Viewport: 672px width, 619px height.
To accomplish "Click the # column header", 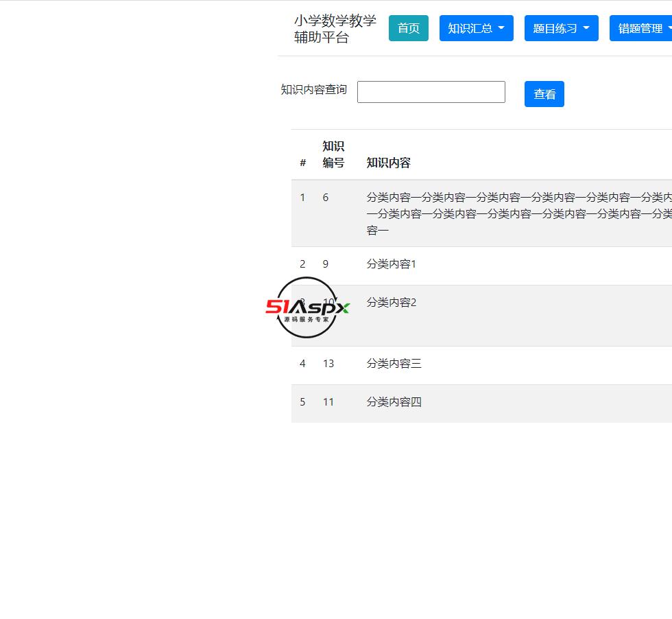I will pyautogui.click(x=302, y=163).
